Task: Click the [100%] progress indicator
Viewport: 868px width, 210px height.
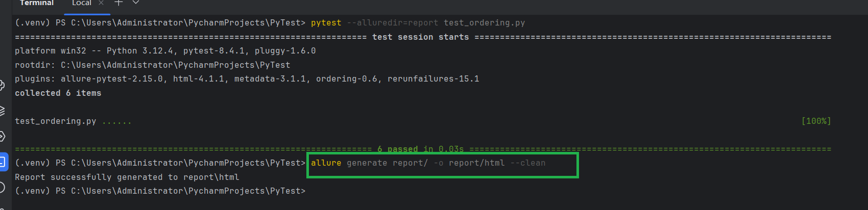Action: pyautogui.click(x=816, y=121)
